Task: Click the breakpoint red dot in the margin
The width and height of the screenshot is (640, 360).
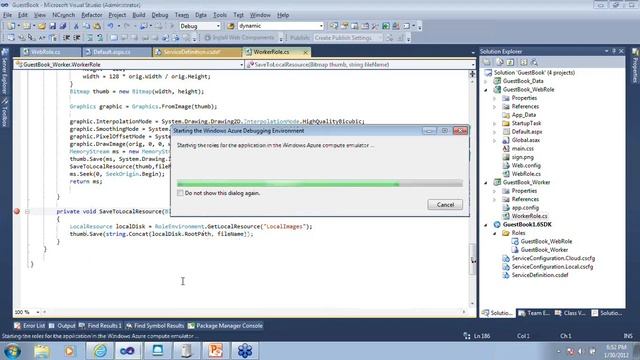Action: (17, 211)
